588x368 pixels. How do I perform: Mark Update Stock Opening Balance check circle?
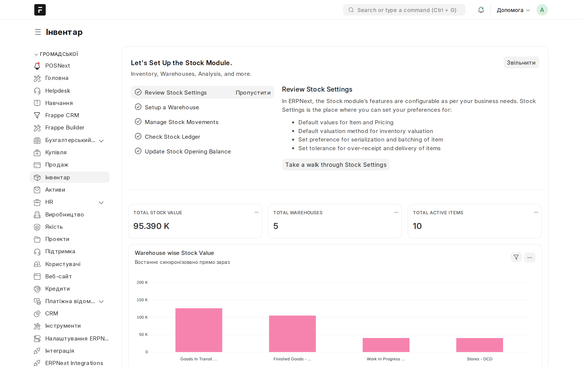click(x=138, y=151)
